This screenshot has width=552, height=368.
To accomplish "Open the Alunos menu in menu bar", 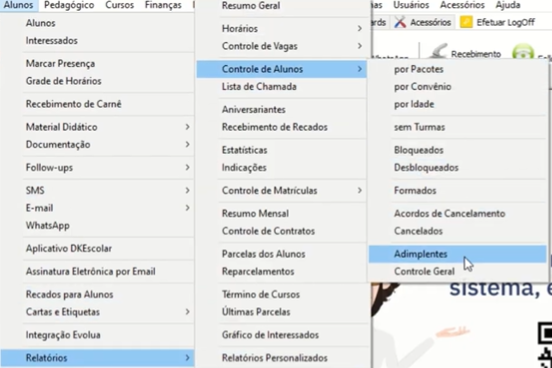I will (x=18, y=5).
